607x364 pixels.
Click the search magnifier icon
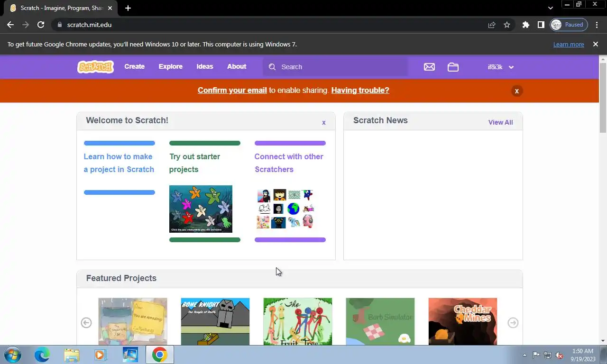272,67
